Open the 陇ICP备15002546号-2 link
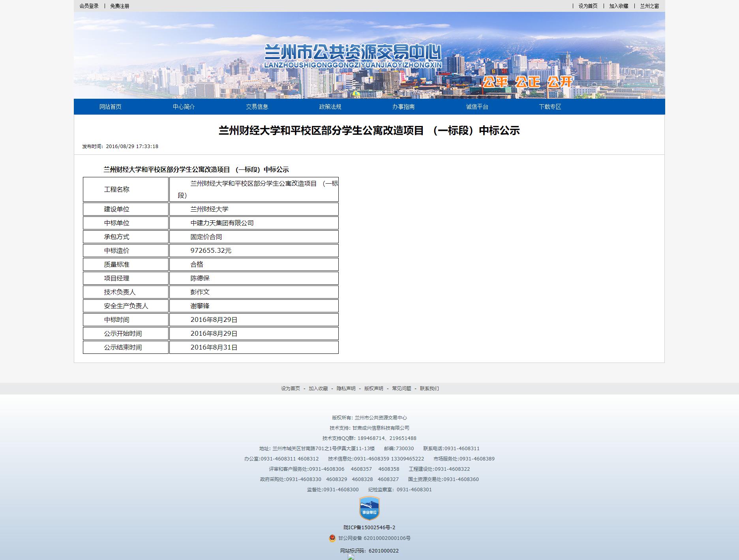This screenshot has width=739, height=560. [369, 528]
